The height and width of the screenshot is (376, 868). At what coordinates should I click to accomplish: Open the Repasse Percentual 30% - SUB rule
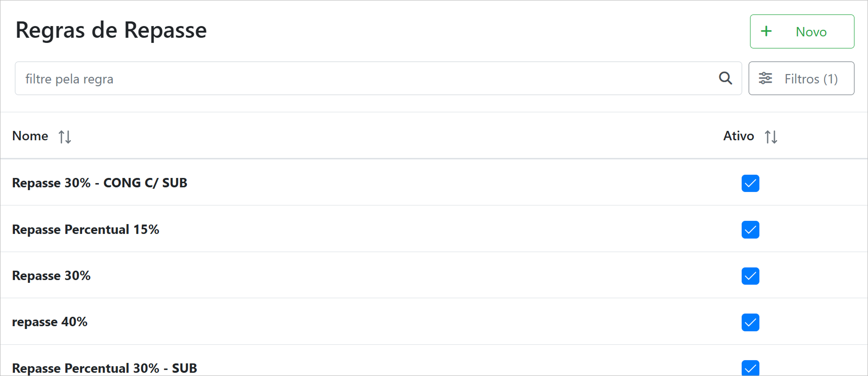104,368
